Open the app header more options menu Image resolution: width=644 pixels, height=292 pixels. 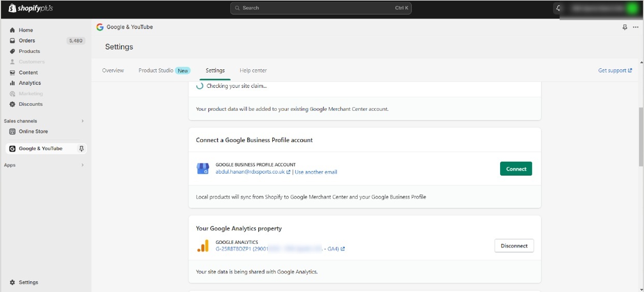[x=636, y=27]
